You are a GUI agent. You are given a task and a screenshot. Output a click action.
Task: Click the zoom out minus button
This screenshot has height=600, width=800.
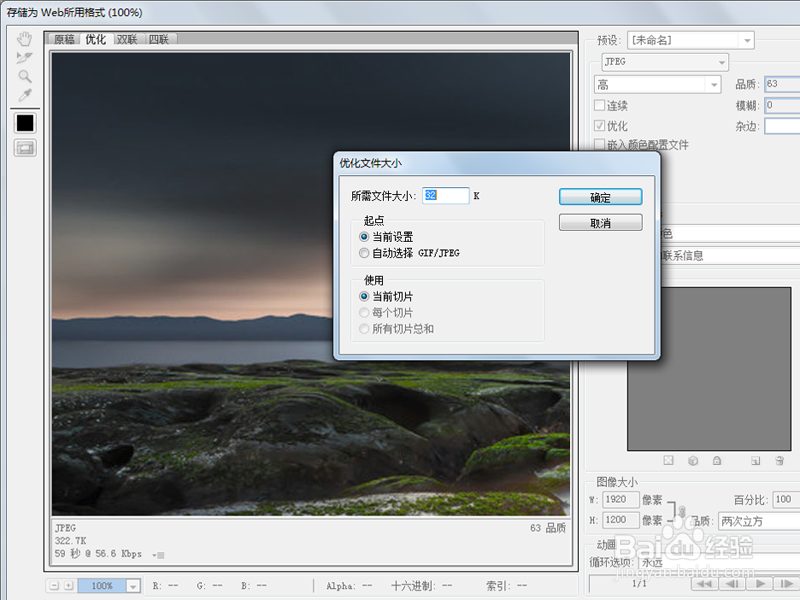54,586
